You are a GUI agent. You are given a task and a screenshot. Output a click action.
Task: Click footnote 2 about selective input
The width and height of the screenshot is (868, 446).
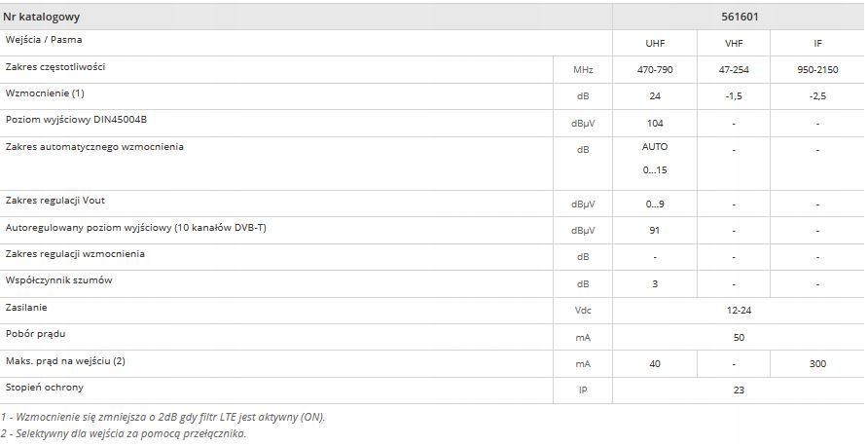(x=124, y=433)
